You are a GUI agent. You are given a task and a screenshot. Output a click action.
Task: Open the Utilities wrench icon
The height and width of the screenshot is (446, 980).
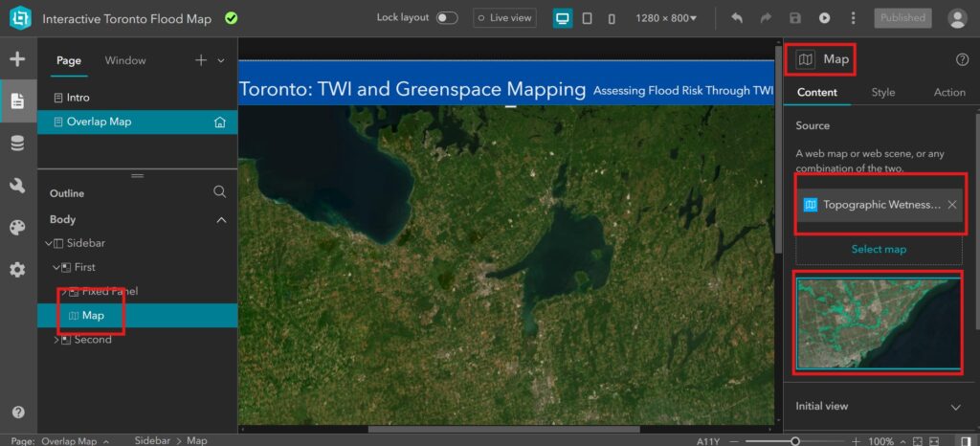tap(17, 186)
